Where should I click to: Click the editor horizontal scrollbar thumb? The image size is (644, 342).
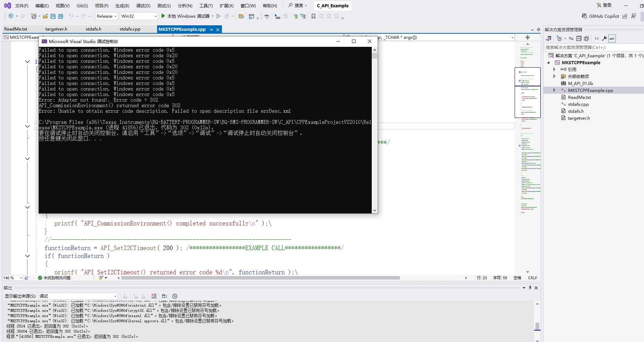[x=260, y=278]
